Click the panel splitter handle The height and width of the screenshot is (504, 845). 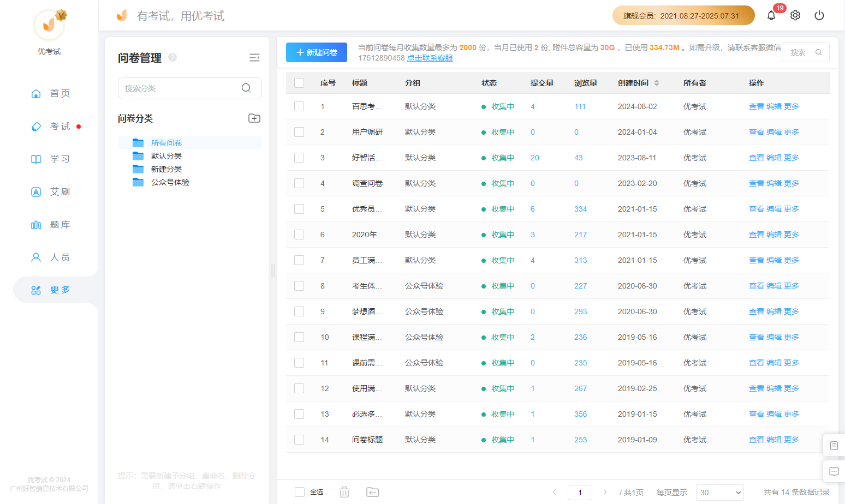[273, 271]
